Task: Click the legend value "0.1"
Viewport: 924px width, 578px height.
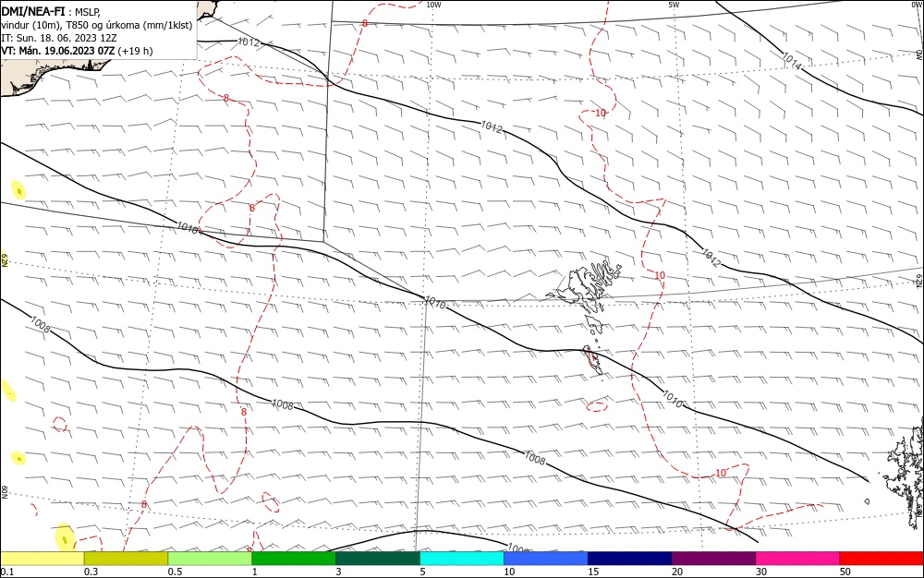Action: point(7,572)
